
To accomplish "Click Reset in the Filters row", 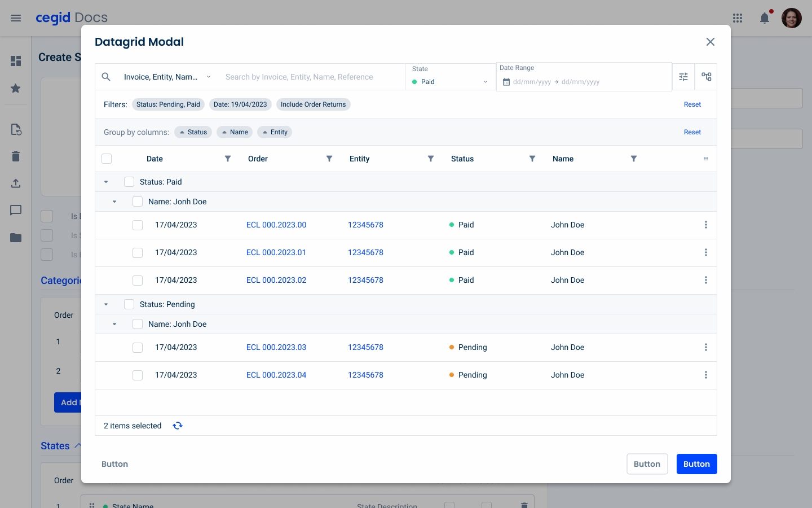I will (x=692, y=104).
